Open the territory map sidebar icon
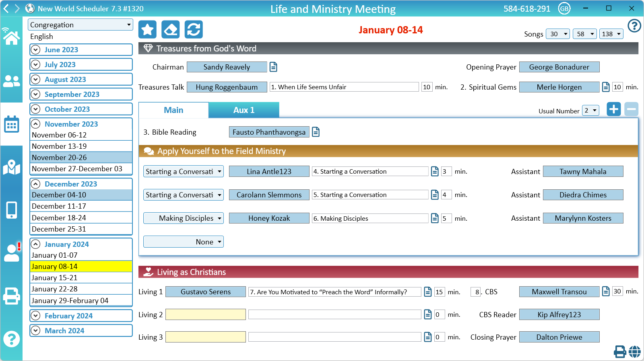The height and width of the screenshot is (361, 644). tap(11, 167)
